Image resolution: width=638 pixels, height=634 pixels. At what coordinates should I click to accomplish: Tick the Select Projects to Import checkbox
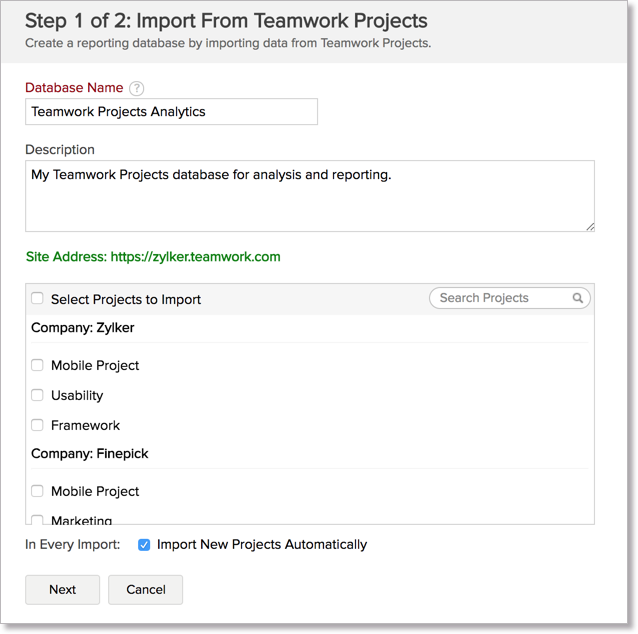(x=37, y=299)
